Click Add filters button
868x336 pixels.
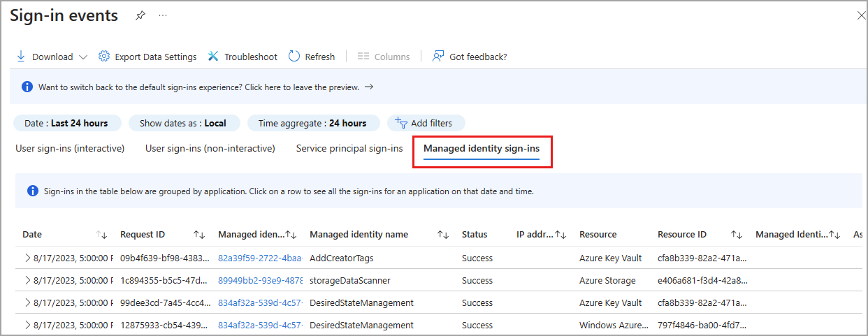tap(426, 123)
